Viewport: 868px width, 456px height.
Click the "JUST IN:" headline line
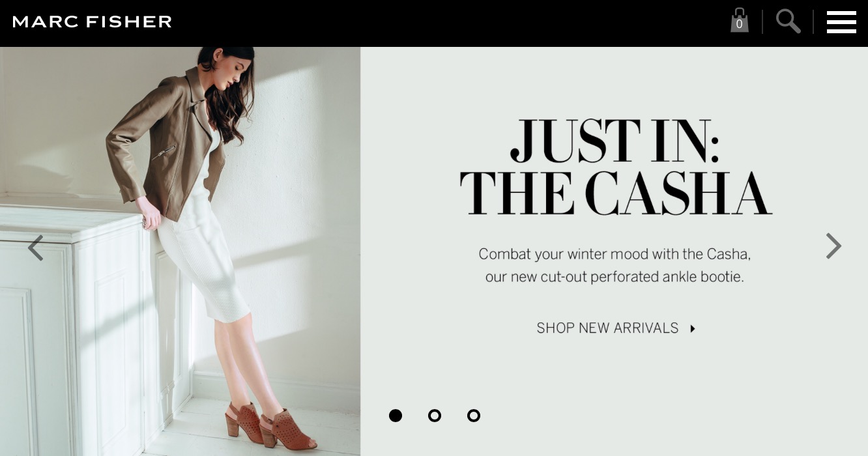[615, 141]
